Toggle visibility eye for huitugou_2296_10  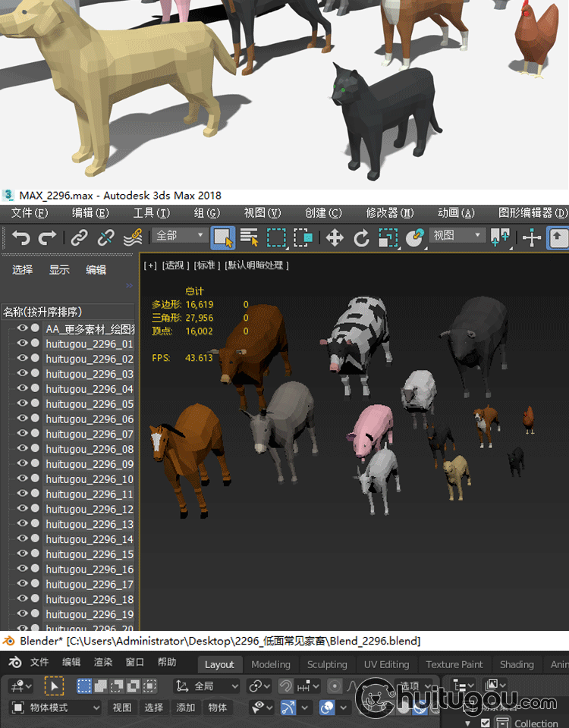tap(23, 479)
